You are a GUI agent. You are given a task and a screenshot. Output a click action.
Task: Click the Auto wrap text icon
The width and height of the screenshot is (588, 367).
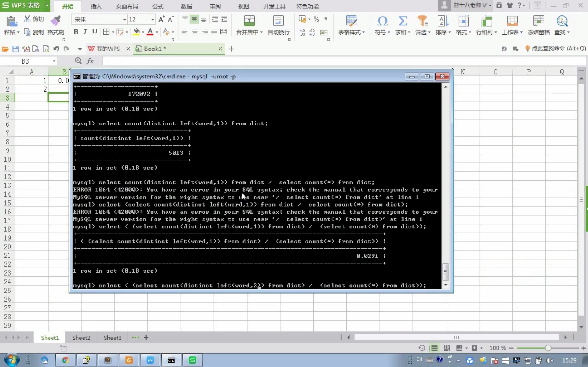coord(278,21)
